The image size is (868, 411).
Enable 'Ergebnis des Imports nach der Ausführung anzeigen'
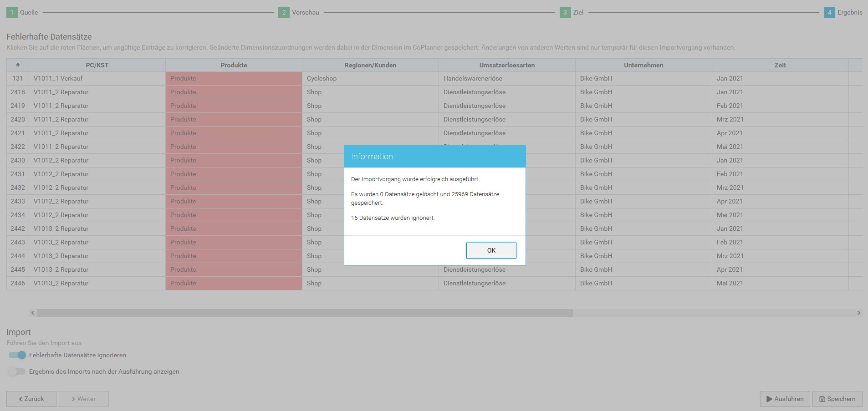pyautogui.click(x=17, y=371)
